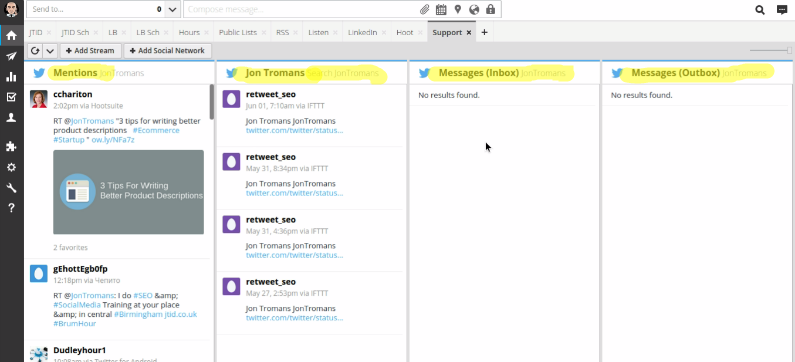Switch to the Listen tab
The width and height of the screenshot is (795, 362).
pyautogui.click(x=318, y=32)
